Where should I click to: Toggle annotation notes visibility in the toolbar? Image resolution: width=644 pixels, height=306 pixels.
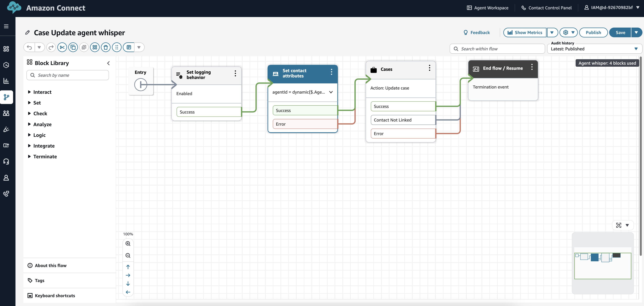(x=128, y=47)
